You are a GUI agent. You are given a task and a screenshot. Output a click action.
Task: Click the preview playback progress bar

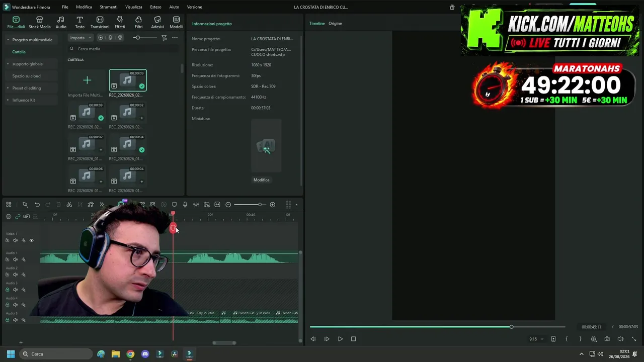coord(437,327)
